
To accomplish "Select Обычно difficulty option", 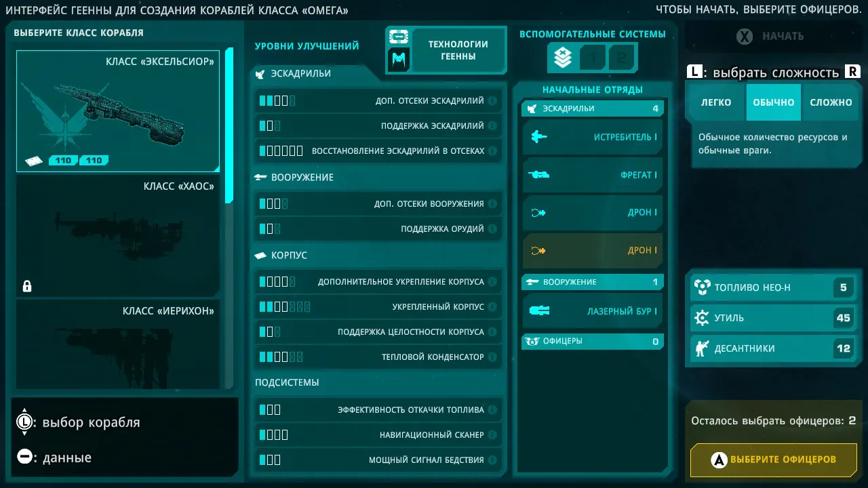I will click(774, 102).
